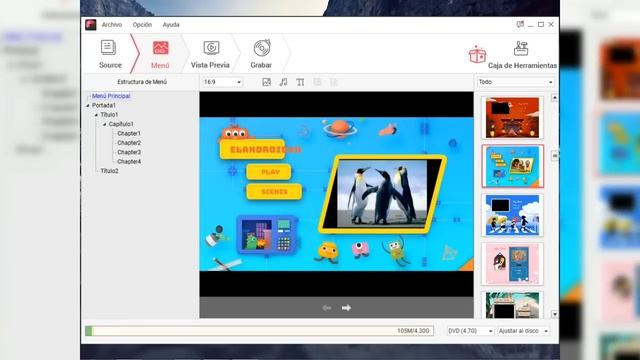Click the background music note icon
640x360 pixels.
[x=283, y=82]
